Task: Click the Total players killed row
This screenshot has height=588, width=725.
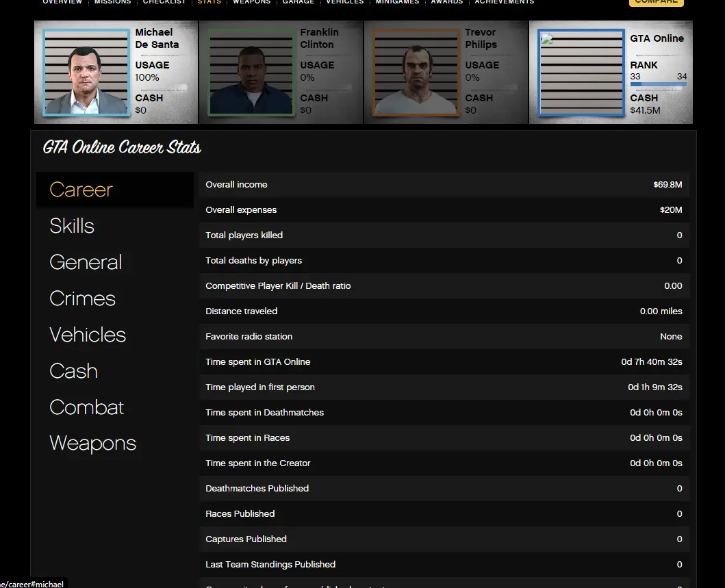Action: [x=444, y=235]
